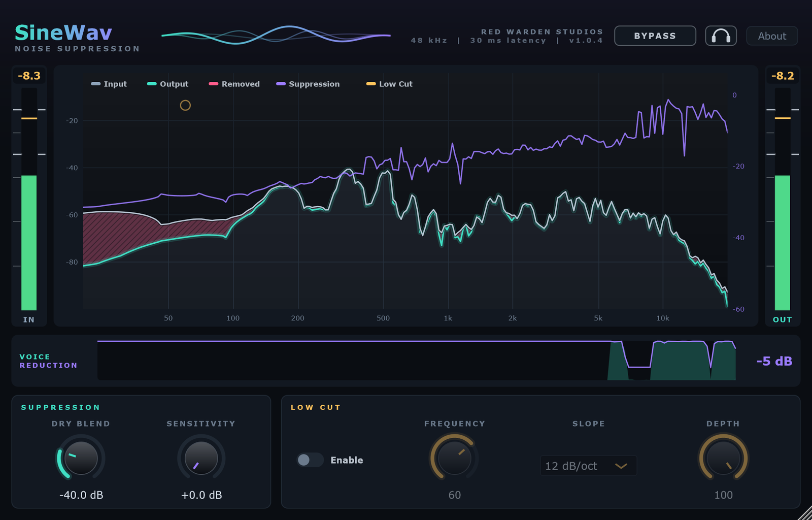The height and width of the screenshot is (520, 812).
Task: Click the OUT level meter bar
Action: point(783,199)
